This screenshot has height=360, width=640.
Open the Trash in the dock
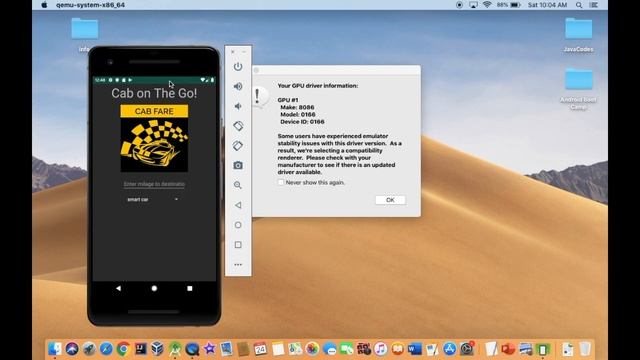[585, 349]
